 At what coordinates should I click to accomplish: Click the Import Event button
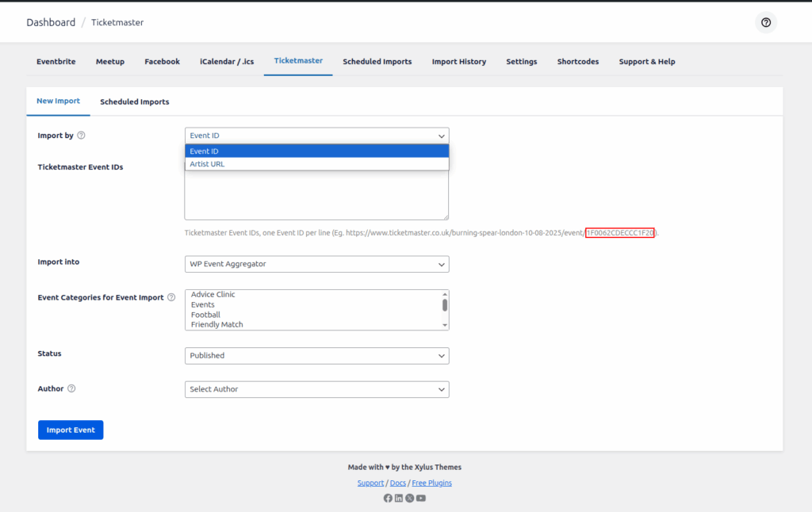pos(71,430)
